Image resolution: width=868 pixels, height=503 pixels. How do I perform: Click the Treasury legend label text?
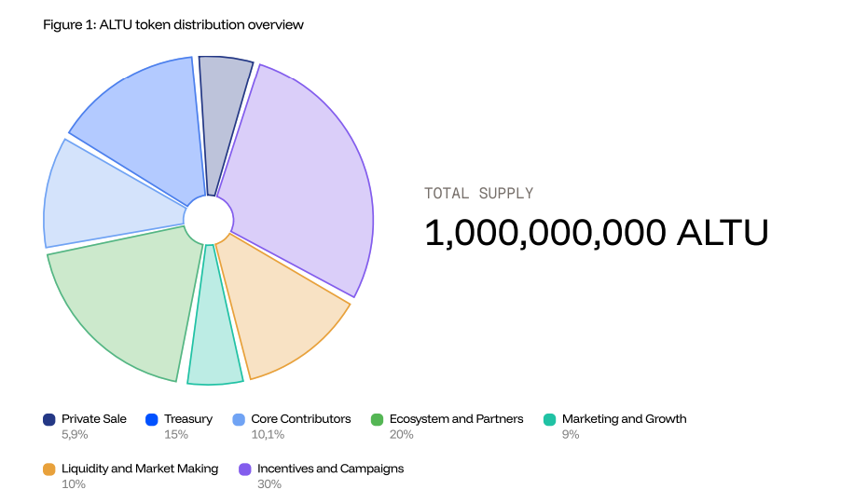click(x=188, y=419)
